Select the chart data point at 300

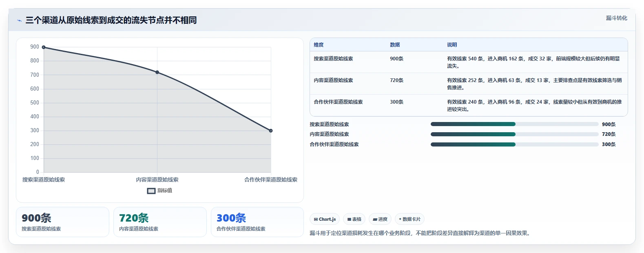pos(271,131)
